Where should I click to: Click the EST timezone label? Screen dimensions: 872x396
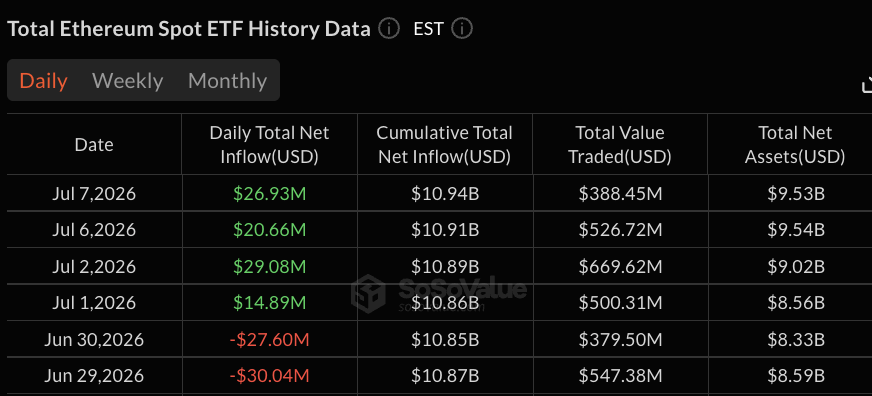[x=428, y=28]
